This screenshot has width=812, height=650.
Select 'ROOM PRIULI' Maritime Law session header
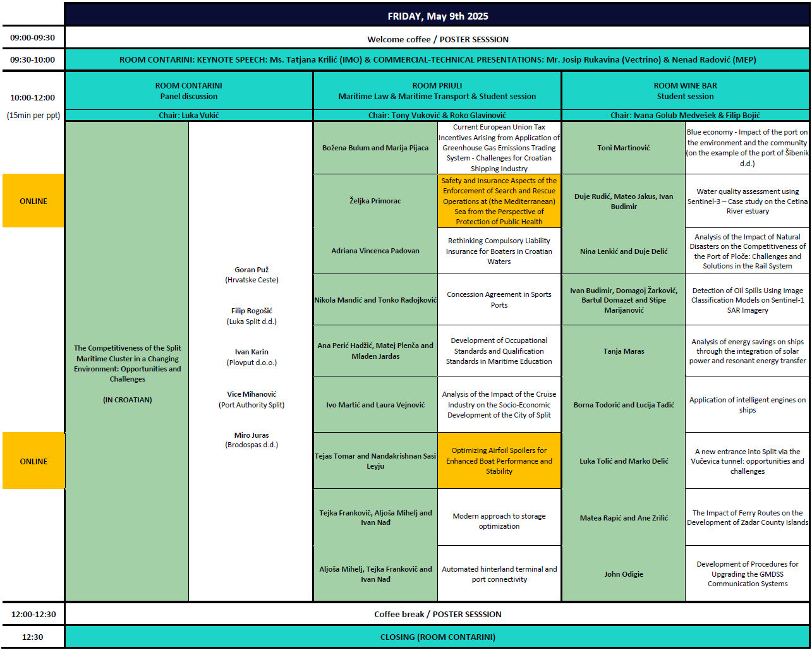tap(437, 91)
